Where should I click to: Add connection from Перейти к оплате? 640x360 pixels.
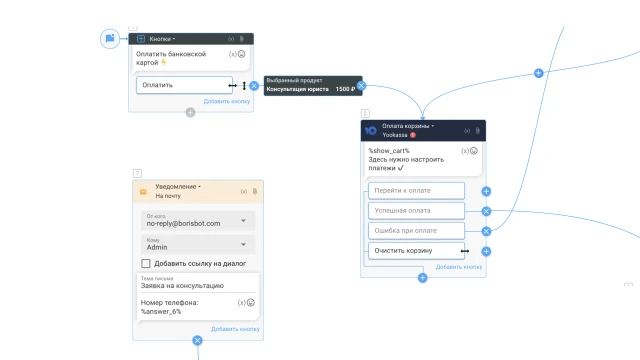tap(486, 191)
